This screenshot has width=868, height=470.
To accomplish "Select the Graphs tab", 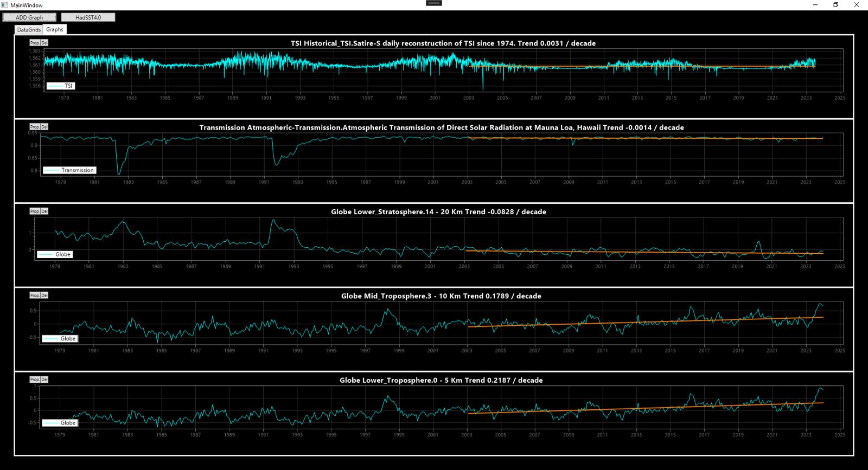I will point(54,30).
